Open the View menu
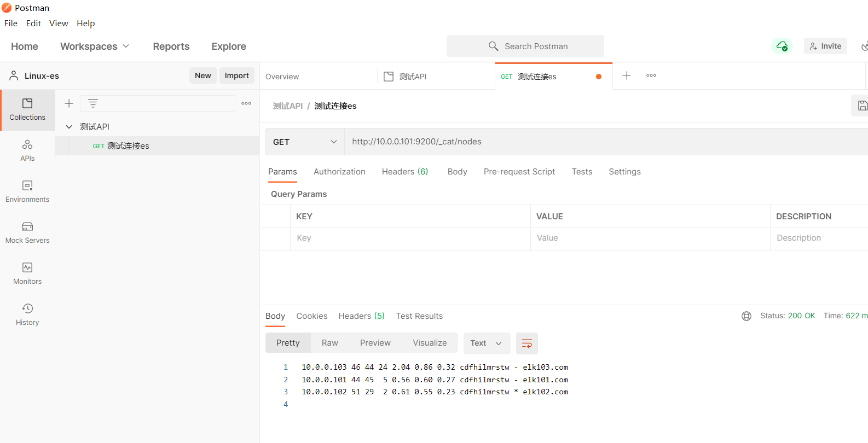 [x=59, y=23]
